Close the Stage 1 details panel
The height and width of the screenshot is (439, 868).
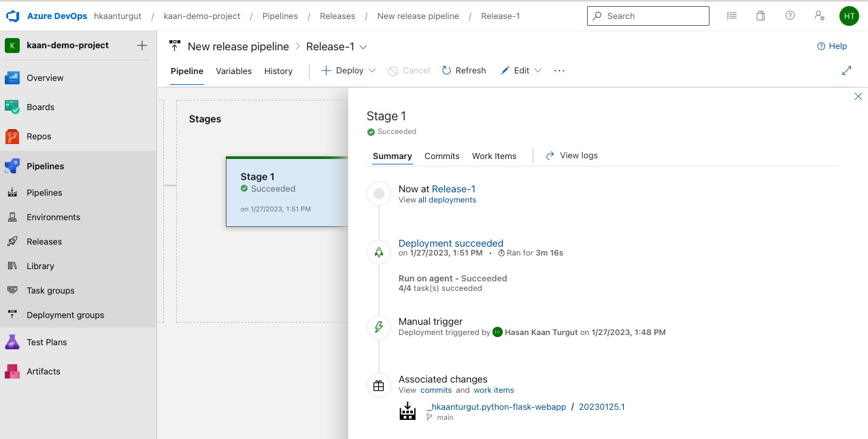click(x=858, y=96)
